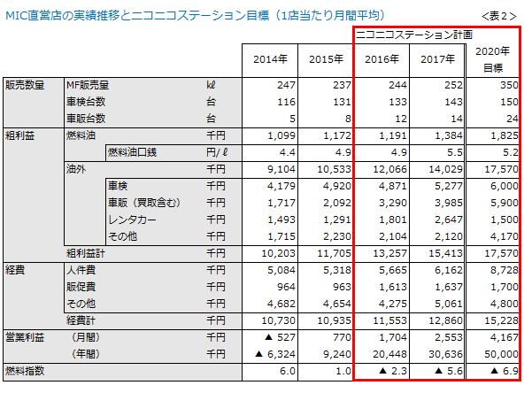Click the 円/ℓ unit cell
Viewport: 532px width, 393px height.
tap(216, 152)
